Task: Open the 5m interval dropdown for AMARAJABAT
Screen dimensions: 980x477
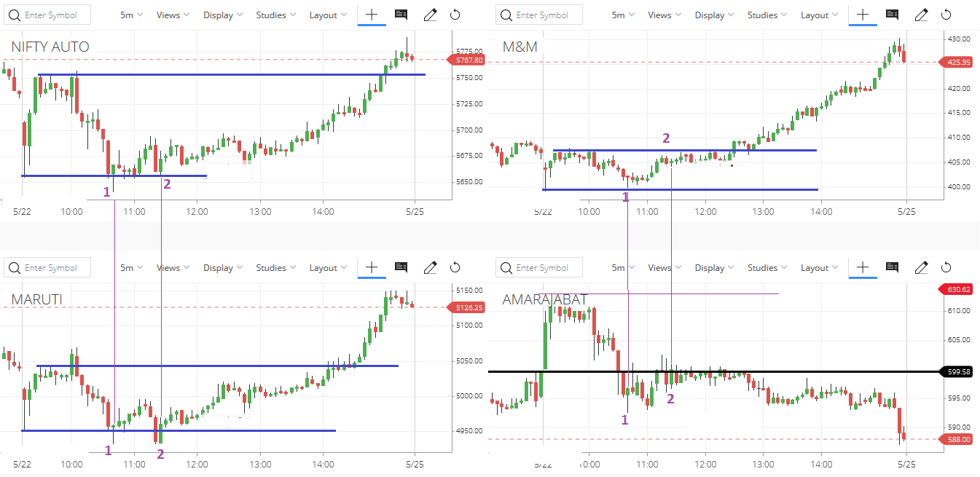Action: pos(622,267)
